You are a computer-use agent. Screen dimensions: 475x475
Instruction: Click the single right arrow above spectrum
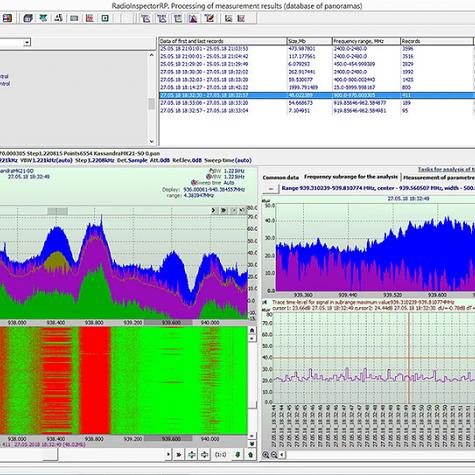click(x=213, y=210)
